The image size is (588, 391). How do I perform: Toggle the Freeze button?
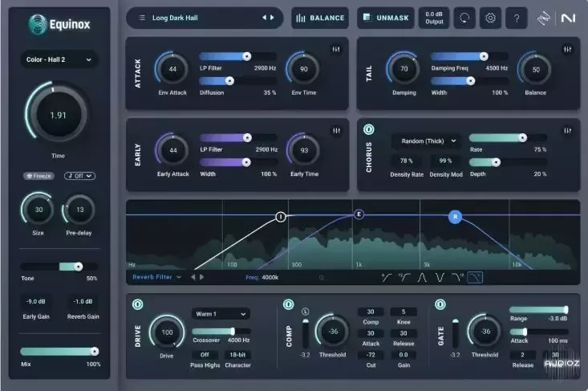[39, 176]
